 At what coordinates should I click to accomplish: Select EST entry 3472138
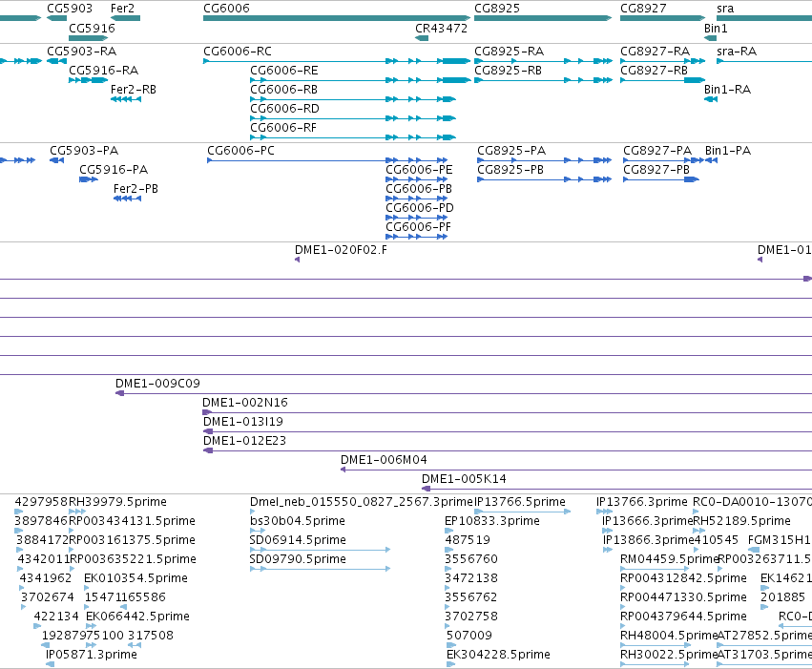tap(471, 578)
